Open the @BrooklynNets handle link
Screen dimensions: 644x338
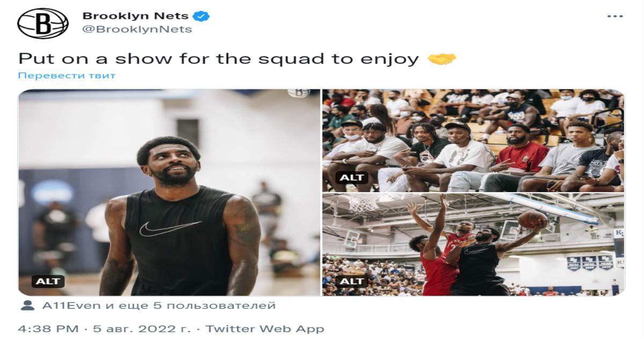pyautogui.click(x=137, y=30)
